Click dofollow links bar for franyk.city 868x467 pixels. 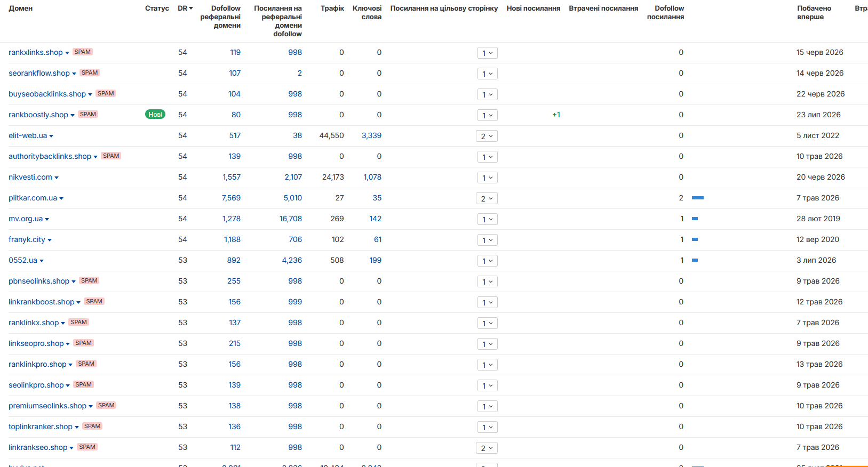(x=695, y=239)
